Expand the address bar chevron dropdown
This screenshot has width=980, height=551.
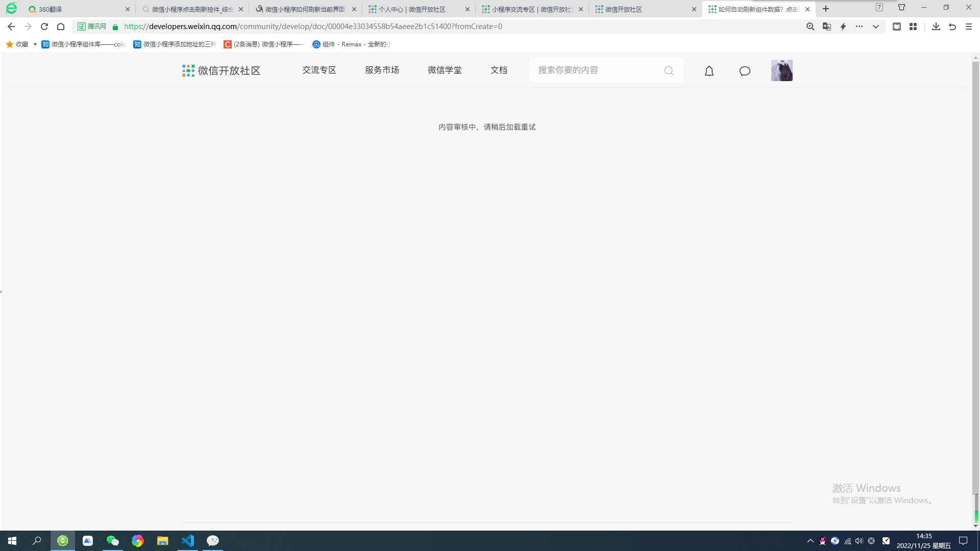pyautogui.click(x=876, y=27)
